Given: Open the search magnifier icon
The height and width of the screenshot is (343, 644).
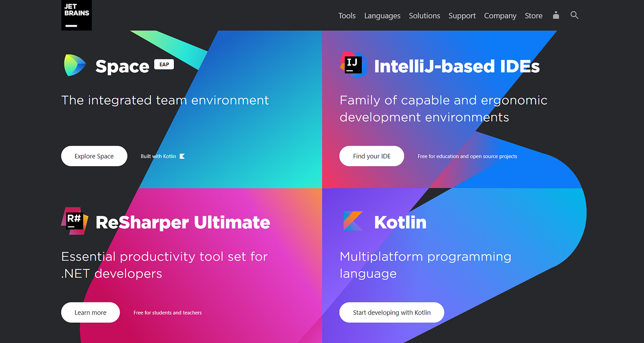Looking at the screenshot, I should point(574,15).
